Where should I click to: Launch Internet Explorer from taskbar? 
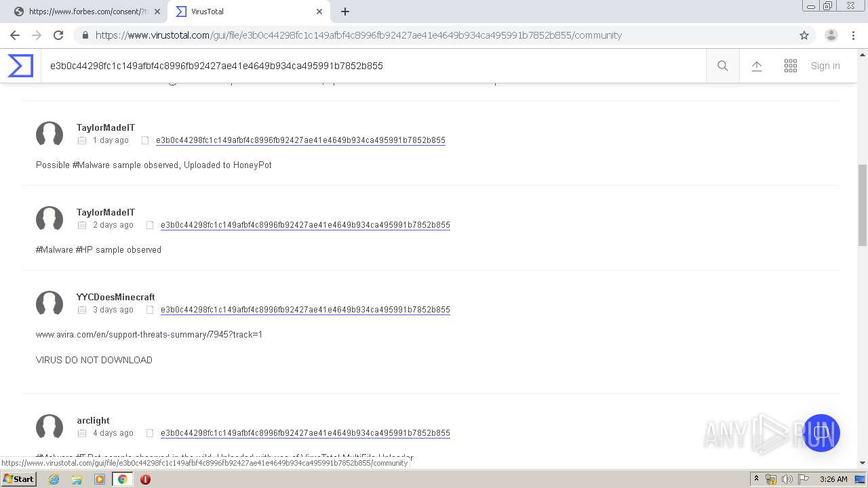point(54,479)
